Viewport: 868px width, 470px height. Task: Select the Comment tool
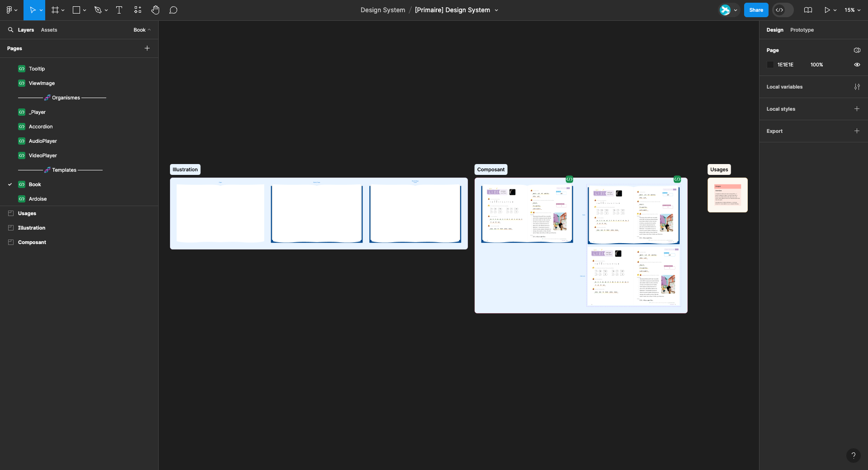pos(173,10)
